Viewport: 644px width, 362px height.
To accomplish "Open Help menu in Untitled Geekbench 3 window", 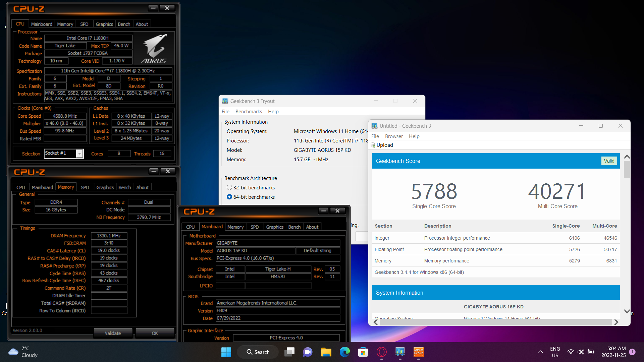I will (414, 136).
